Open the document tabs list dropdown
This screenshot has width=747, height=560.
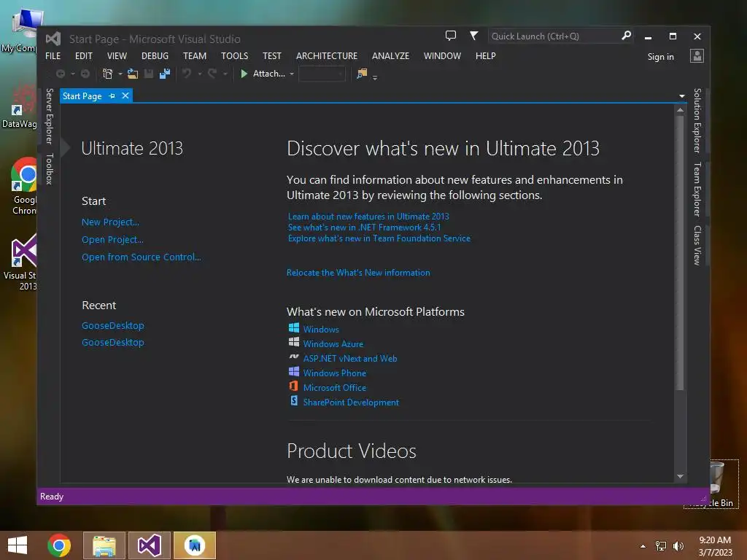tap(682, 96)
